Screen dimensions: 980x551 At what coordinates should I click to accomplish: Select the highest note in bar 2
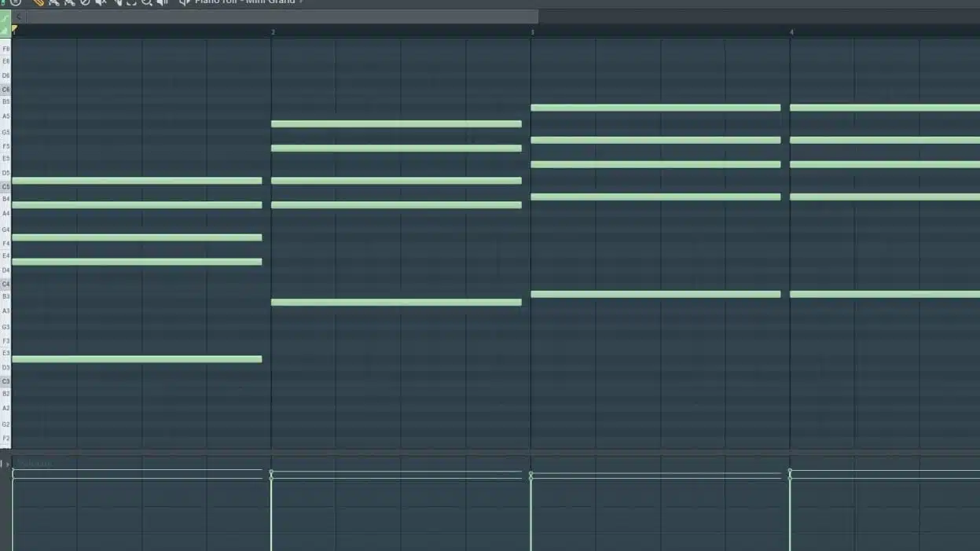tap(396, 123)
